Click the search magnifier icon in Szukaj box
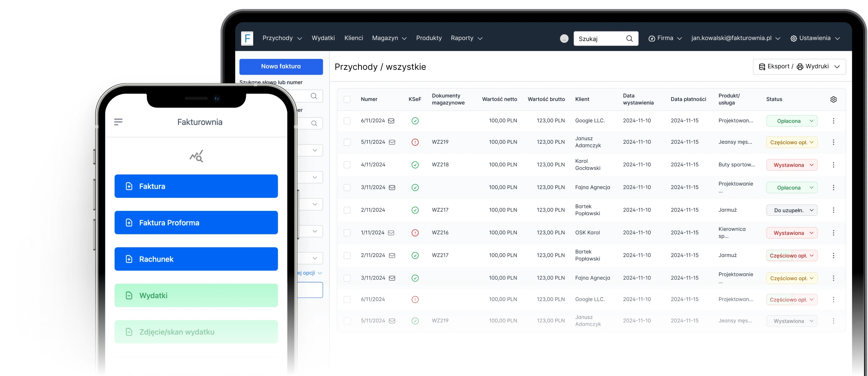 (x=629, y=38)
